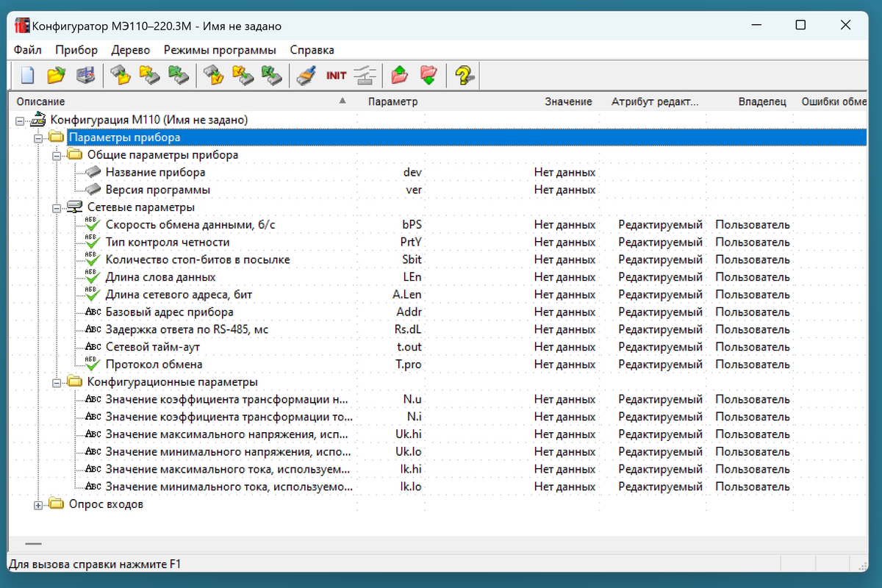Click the folder icon beside Опрос входов

coord(57,504)
